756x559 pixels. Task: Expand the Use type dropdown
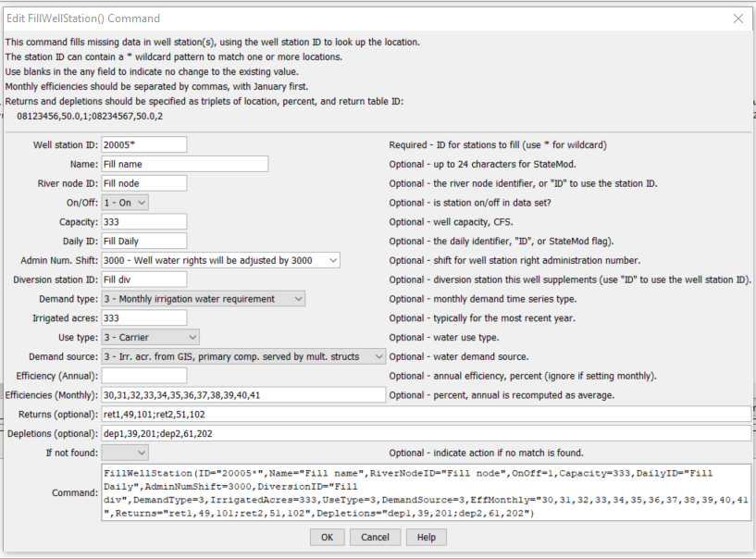click(x=151, y=338)
